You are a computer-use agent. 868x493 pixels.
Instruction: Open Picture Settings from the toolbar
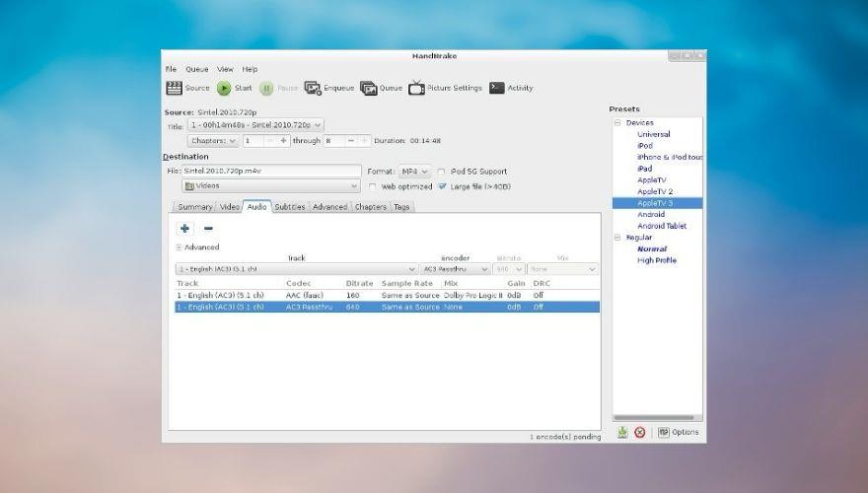416,88
